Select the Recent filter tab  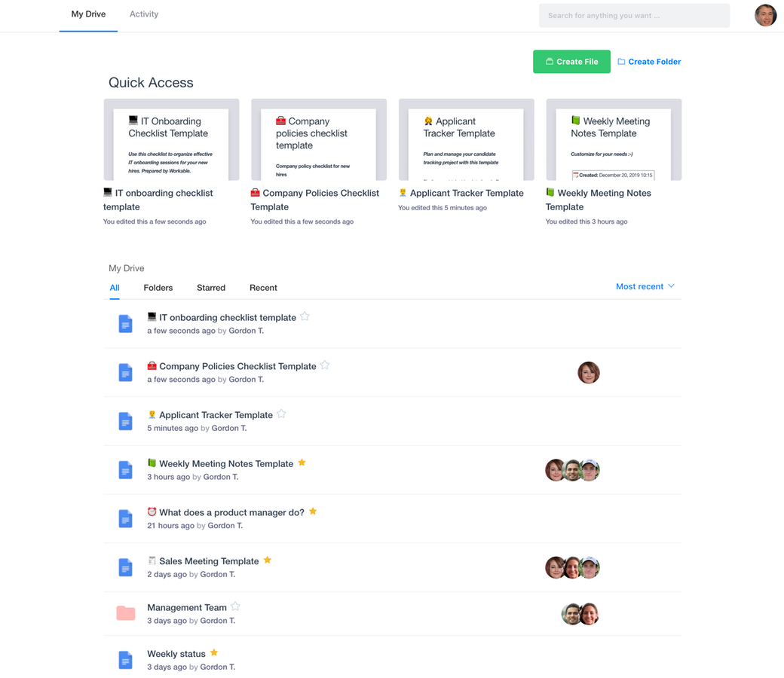pyautogui.click(x=263, y=288)
